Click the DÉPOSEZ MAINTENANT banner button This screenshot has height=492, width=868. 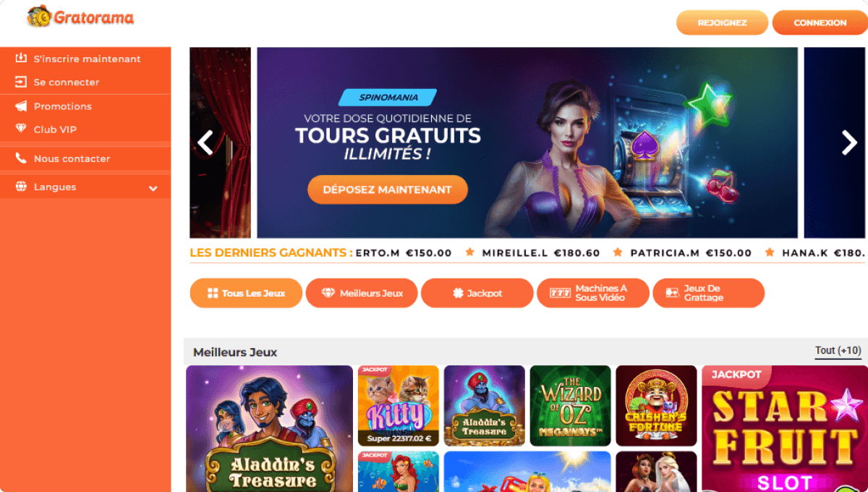pos(388,190)
